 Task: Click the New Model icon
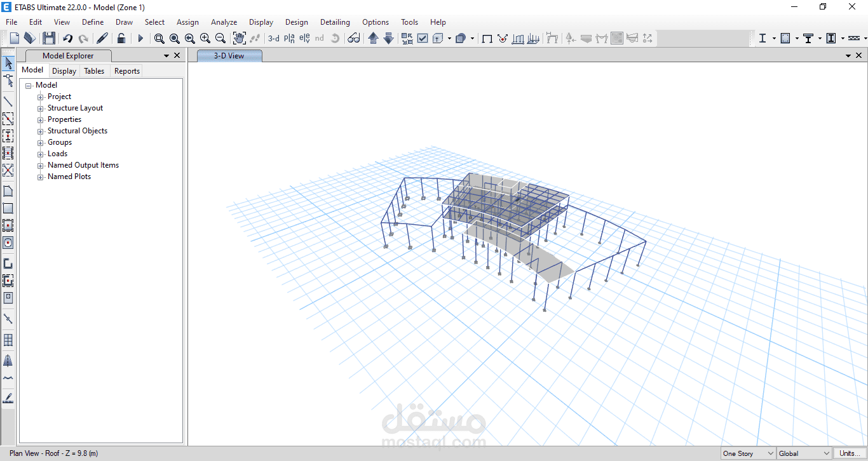coord(14,38)
